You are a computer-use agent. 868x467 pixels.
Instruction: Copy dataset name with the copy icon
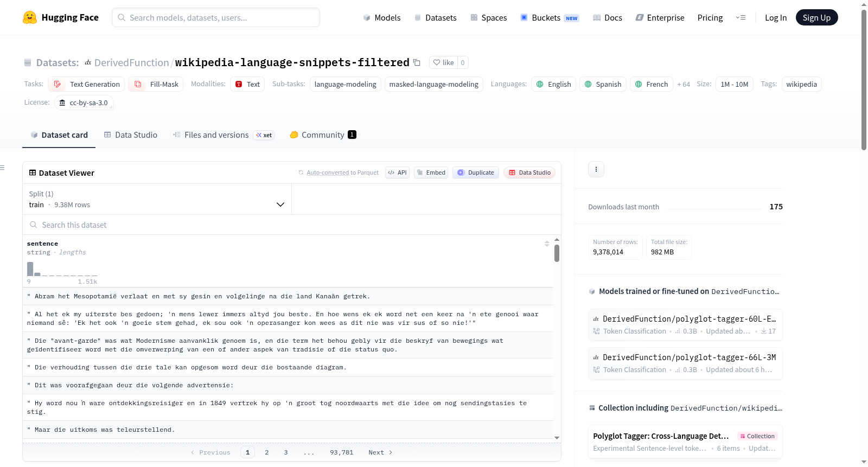(417, 62)
